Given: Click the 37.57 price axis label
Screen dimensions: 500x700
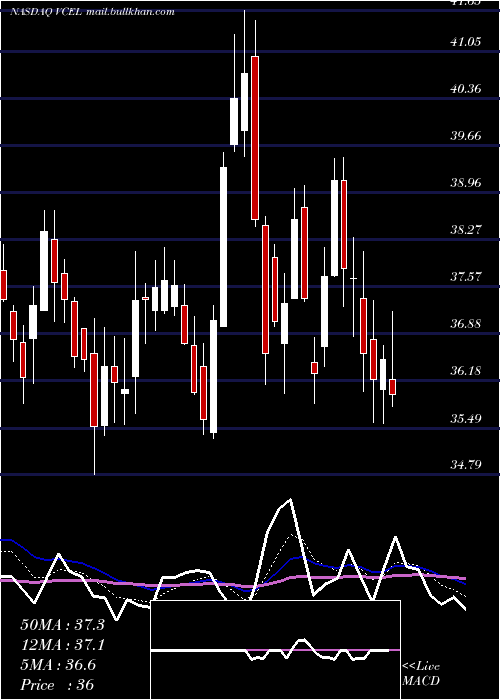Looking at the screenshot, I should click(x=466, y=276).
